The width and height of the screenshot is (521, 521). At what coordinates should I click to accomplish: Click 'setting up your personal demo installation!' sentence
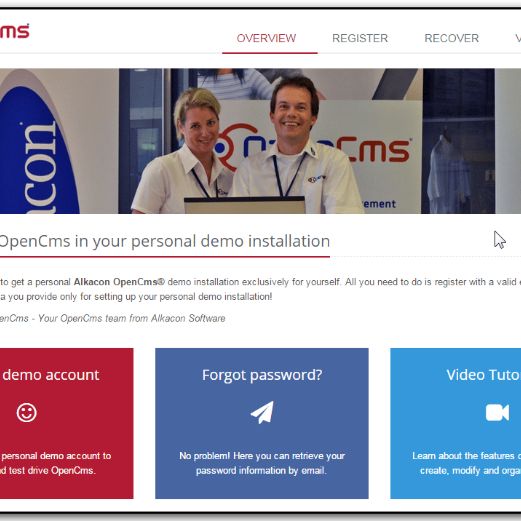183,297
